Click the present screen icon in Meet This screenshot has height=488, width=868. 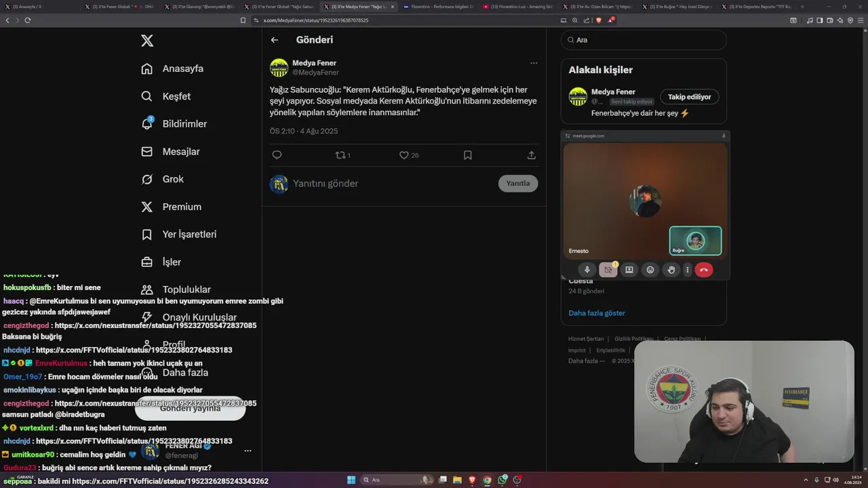(x=629, y=270)
